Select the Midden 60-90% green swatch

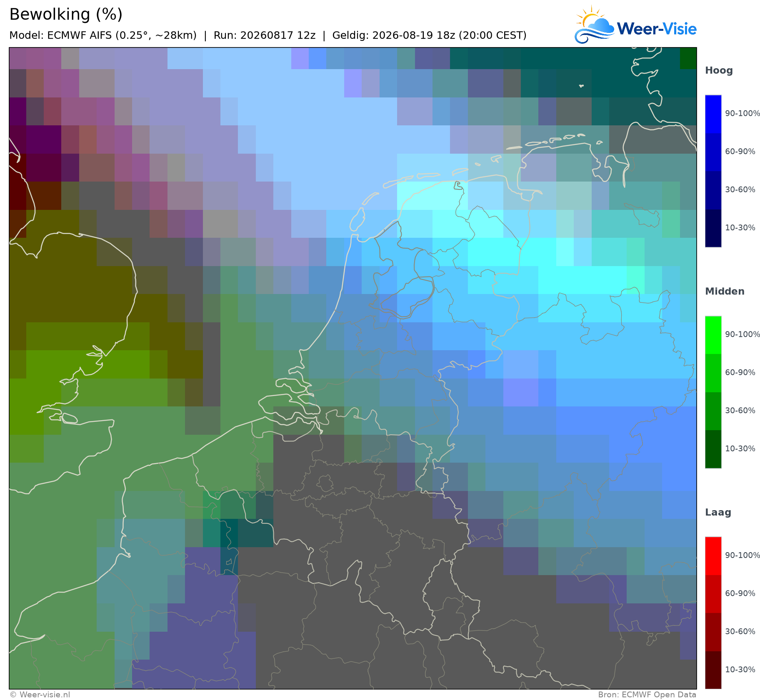(x=713, y=373)
